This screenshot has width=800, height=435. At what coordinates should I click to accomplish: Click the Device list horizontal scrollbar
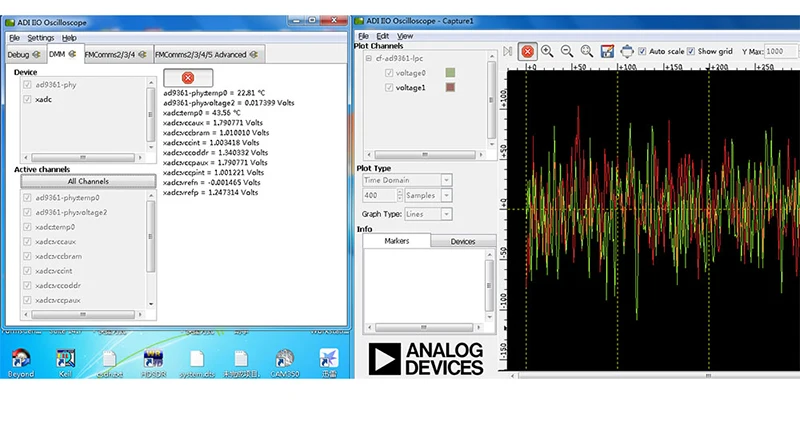click(83, 158)
